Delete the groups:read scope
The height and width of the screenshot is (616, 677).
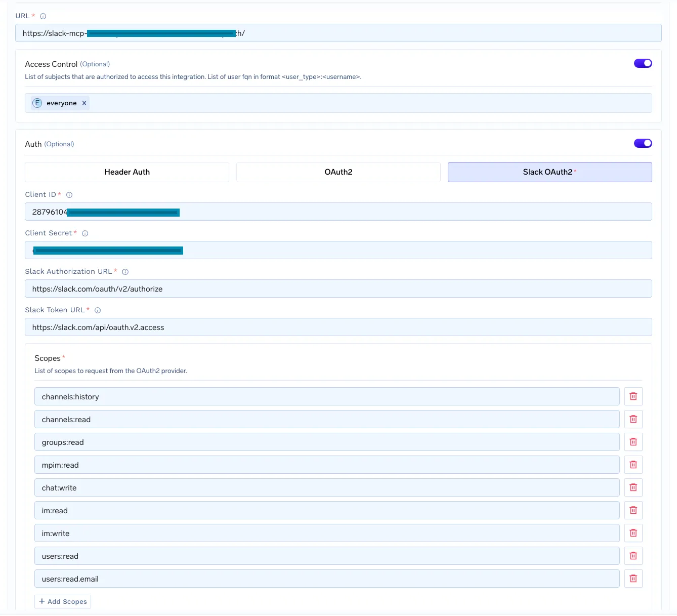[633, 442]
